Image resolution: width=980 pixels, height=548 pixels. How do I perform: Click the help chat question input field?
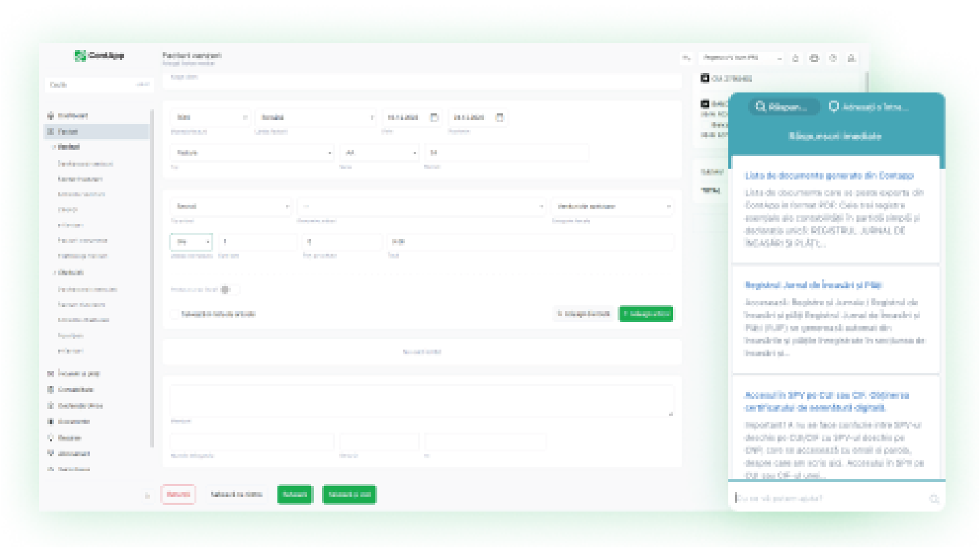pos(829,499)
